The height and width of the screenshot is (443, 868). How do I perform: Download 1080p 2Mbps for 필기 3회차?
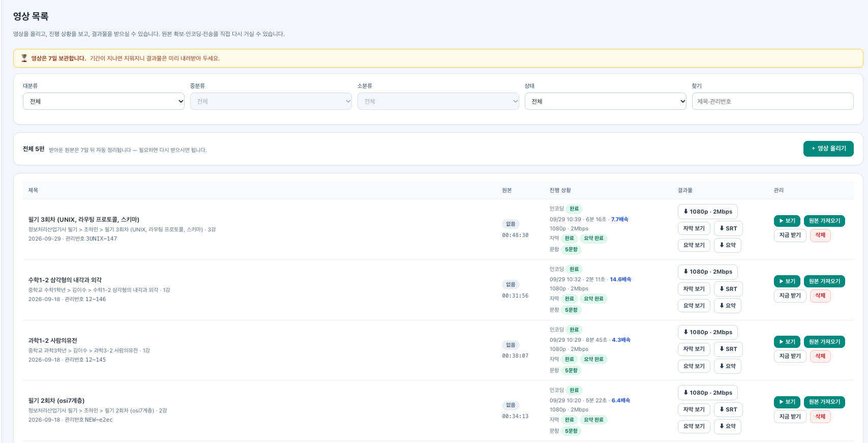coord(707,212)
